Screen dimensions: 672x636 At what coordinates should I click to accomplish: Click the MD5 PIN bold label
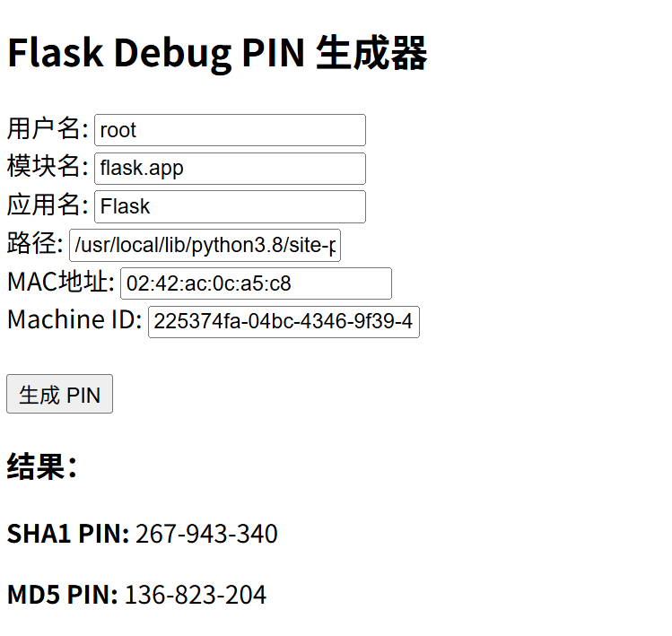(x=62, y=595)
